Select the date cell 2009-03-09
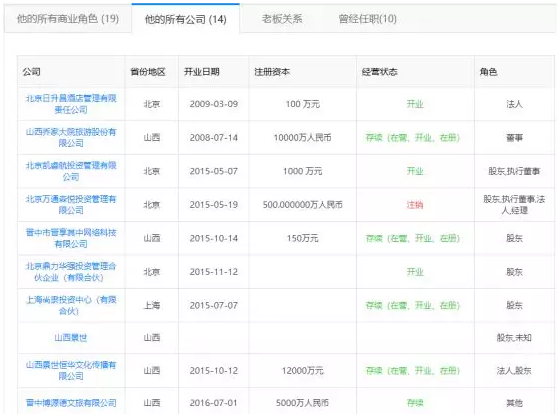The width and height of the screenshot is (560, 414). click(x=214, y=104)
